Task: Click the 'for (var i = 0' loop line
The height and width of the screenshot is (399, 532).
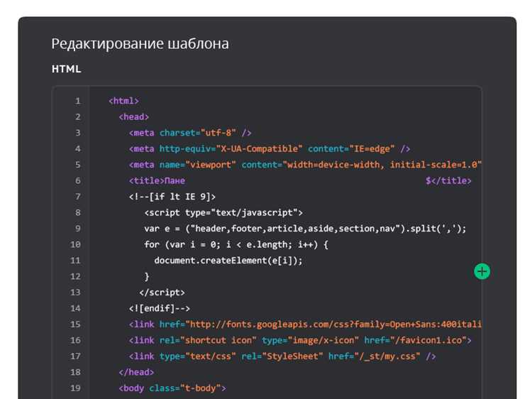Action: click(x=236, y=244)
